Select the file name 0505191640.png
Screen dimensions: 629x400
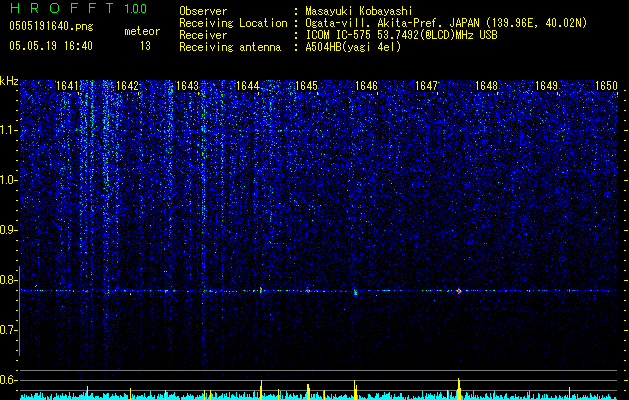tap(51, 26)
